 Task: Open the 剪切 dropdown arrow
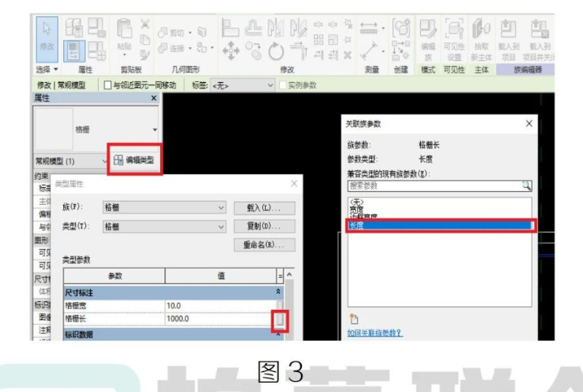[190, 33]
